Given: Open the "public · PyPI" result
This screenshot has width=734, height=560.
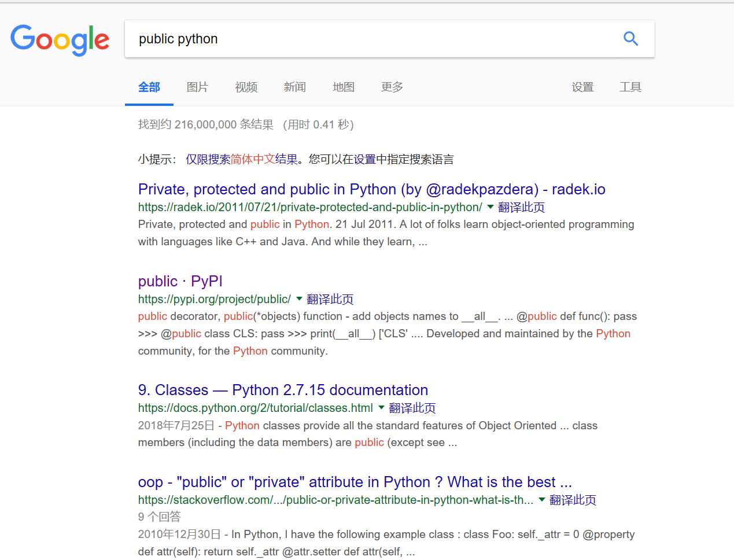Looking at the screenshot, I should pyautogui.click(x=180, y=282).
